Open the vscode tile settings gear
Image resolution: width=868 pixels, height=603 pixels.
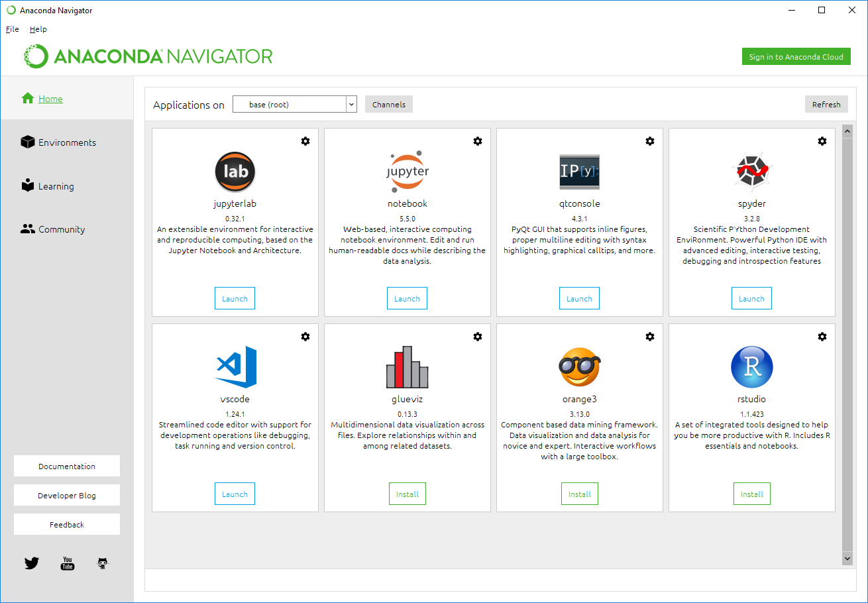coord(305,337)
